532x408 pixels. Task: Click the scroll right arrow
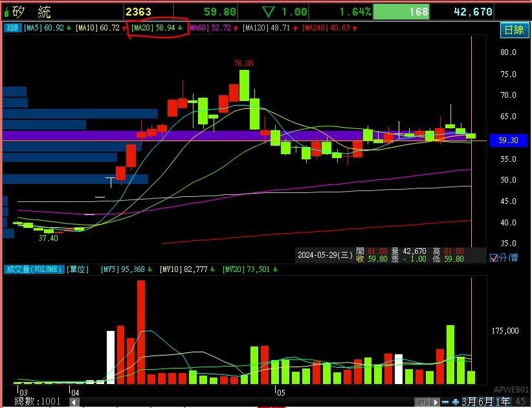[x=436, y=402]
